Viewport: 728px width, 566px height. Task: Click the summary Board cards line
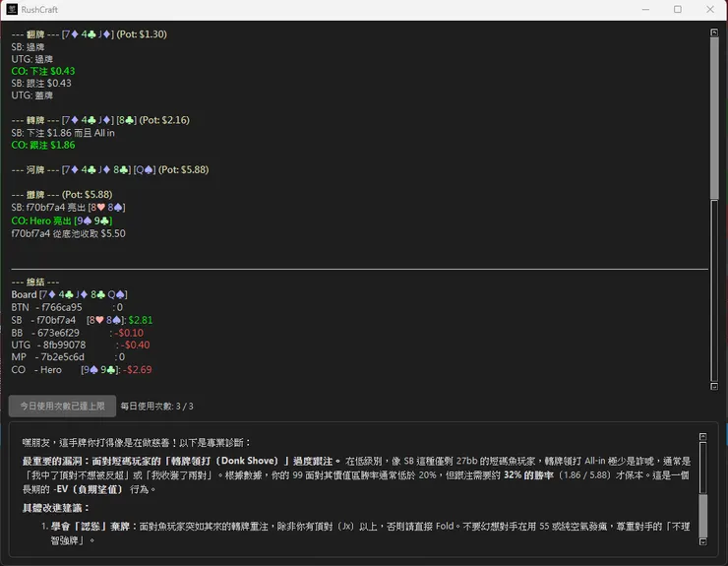(69, 294)
